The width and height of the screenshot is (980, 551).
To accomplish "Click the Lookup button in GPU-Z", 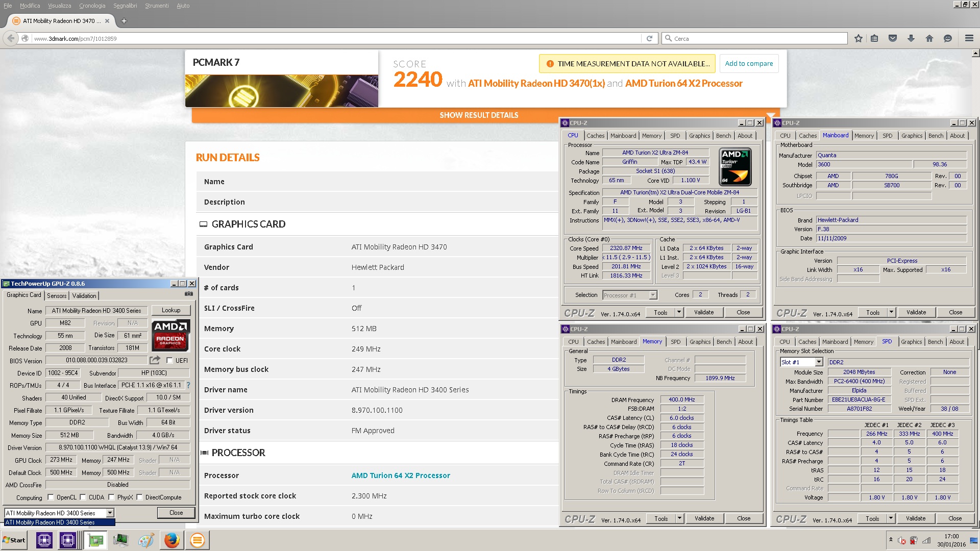I will coord(171,310).
